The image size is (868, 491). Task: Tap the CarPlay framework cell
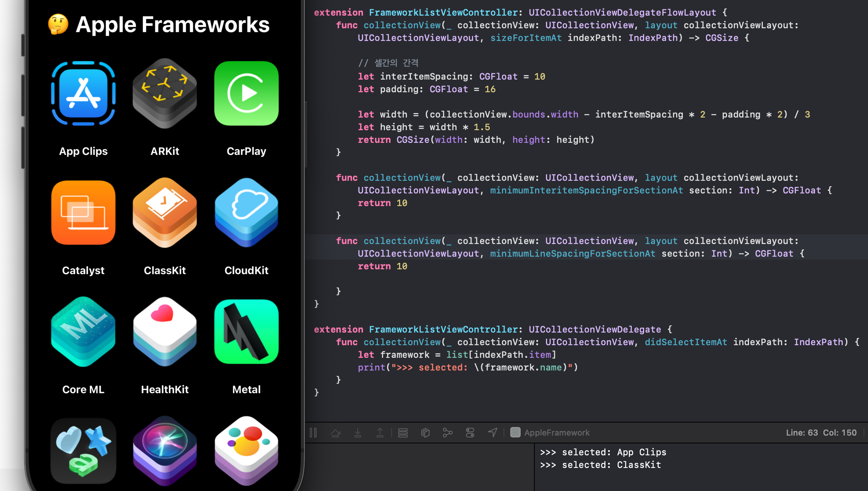[246, 108]
